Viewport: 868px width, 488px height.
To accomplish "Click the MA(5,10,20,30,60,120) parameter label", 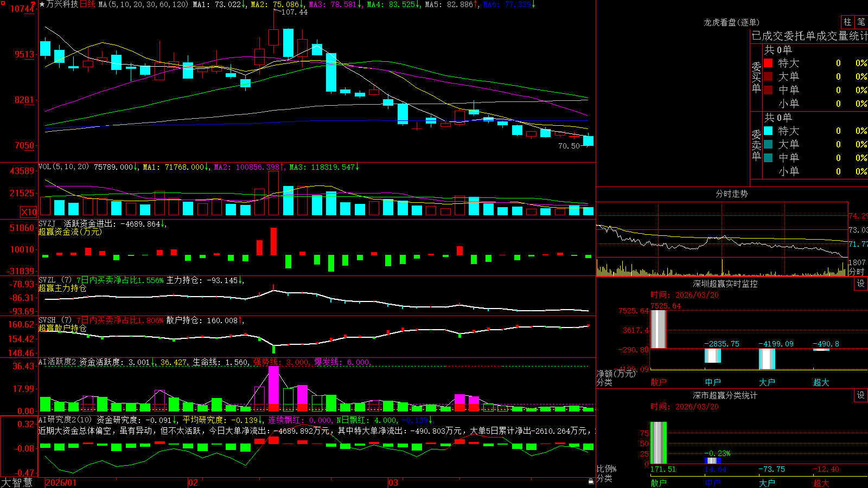I will (x=143, y=4).
